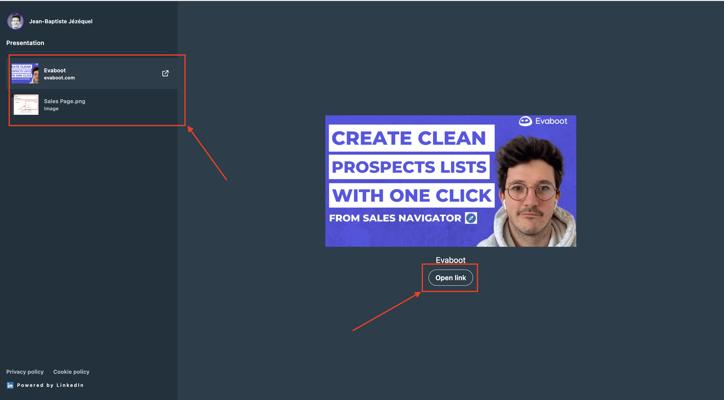The width and height of the screenshot is (724, 400).
Task: Click the Image label under Sales Page.png
Action: click(x=51, y=109)
